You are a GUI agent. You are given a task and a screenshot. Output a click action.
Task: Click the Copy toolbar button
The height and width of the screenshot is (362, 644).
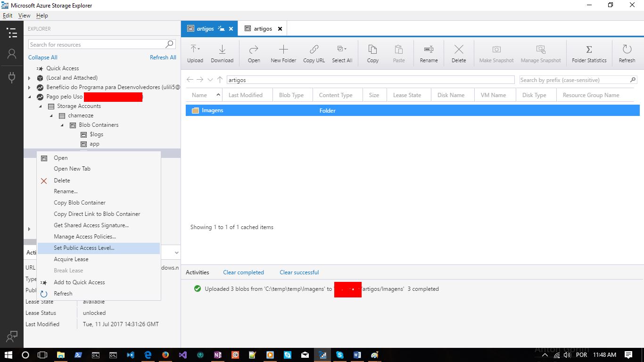tap(373, 54)
